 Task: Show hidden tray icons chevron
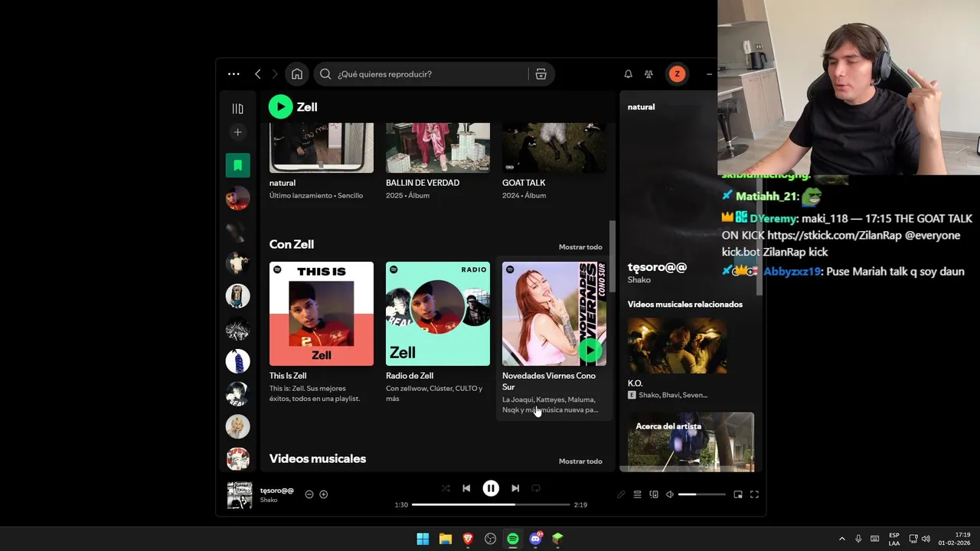841,539
